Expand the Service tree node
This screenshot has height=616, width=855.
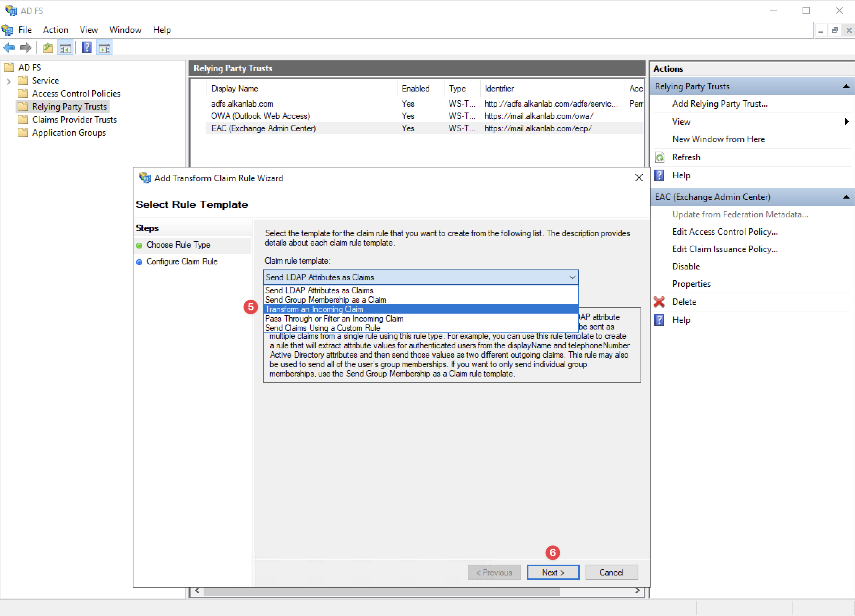(9, 81)
